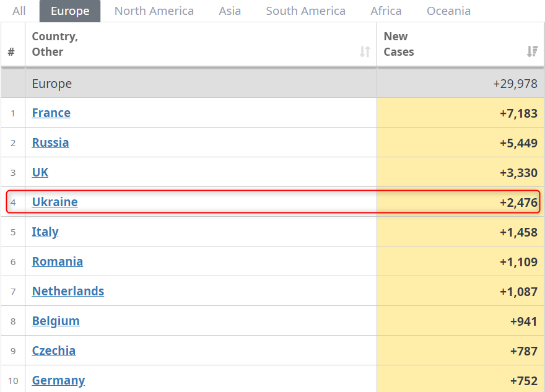The width and height of the screenshot is (545, 392).
Task: Sort by Country column sort icon
Action: (x=365, y=52)
